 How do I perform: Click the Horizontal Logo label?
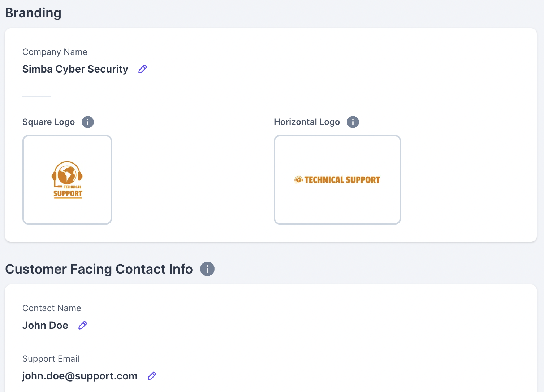[307, 122]
